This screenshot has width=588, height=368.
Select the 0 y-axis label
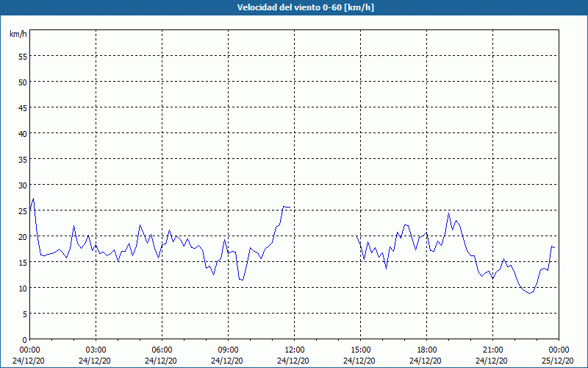(25, 342)
